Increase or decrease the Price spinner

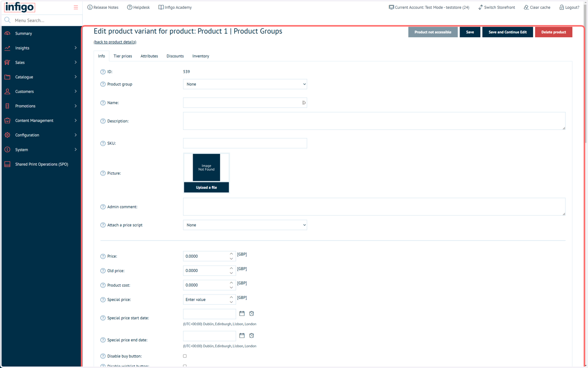click(231, 256)
